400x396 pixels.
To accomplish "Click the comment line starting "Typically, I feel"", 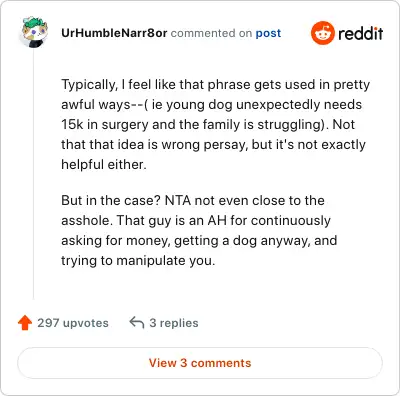I will click(x=216, y=85).
